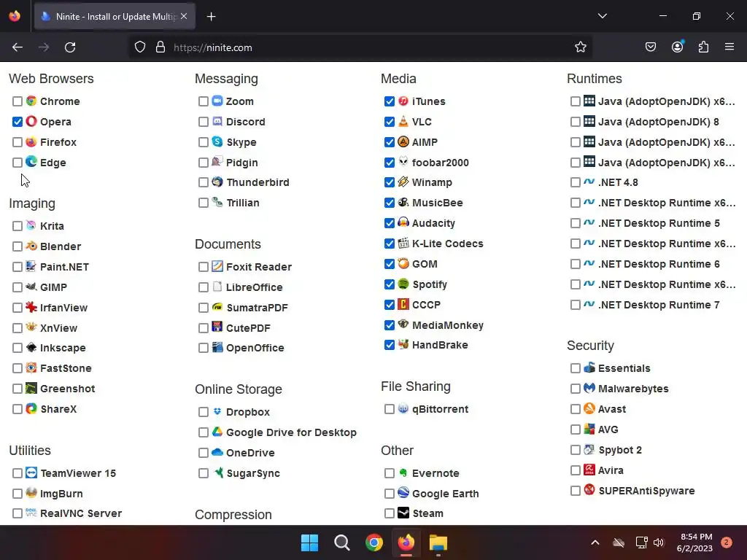The image size is (747, 560).
Task: Open the Firefox extensions puzzle icon
Action: pos(703,47)
